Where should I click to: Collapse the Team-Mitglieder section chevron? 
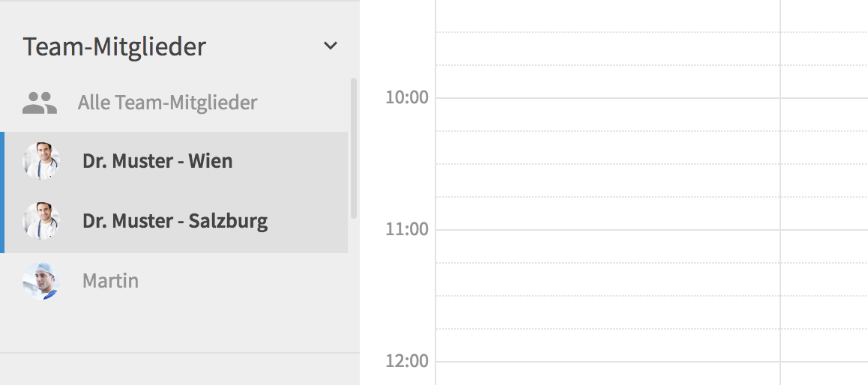pyautogui.click(x=331, y=46)
